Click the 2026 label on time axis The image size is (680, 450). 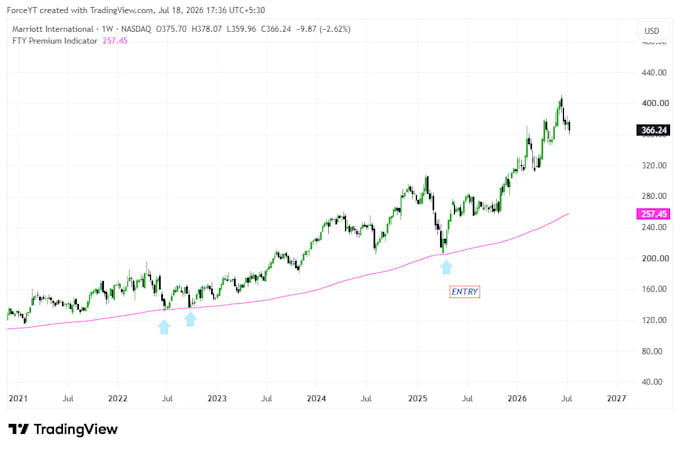[x=517, y=398]
